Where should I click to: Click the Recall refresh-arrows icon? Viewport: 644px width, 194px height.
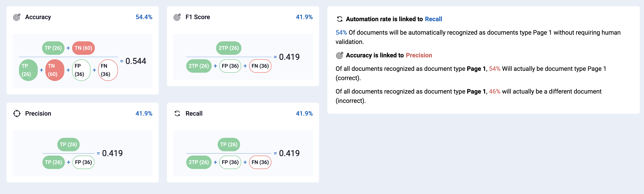[x=177, y=113]
